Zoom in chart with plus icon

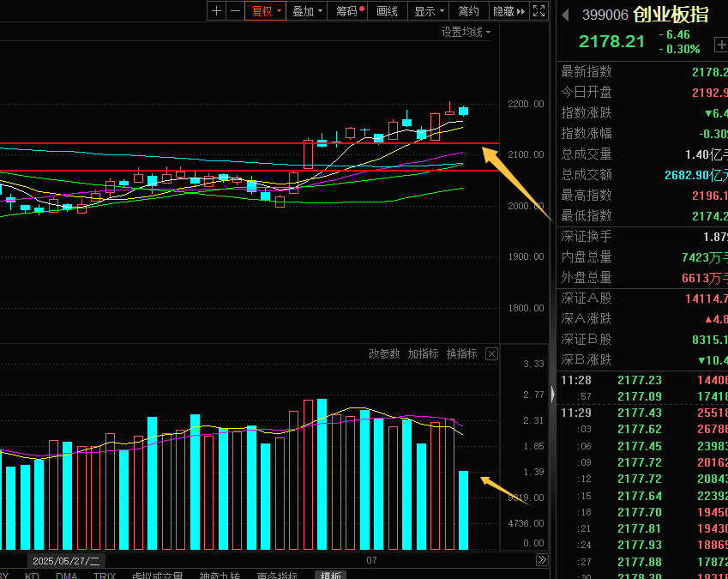point(216,11)
